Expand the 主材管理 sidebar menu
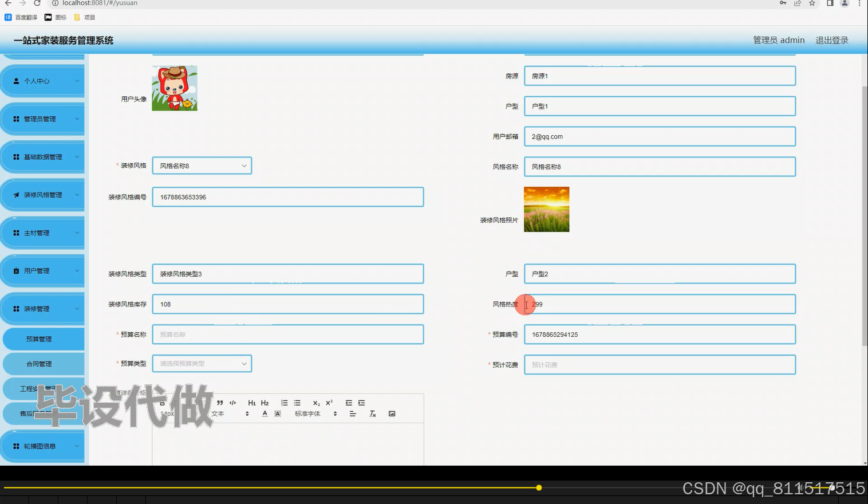Viewport: 868px width, 504px height. 42,233
